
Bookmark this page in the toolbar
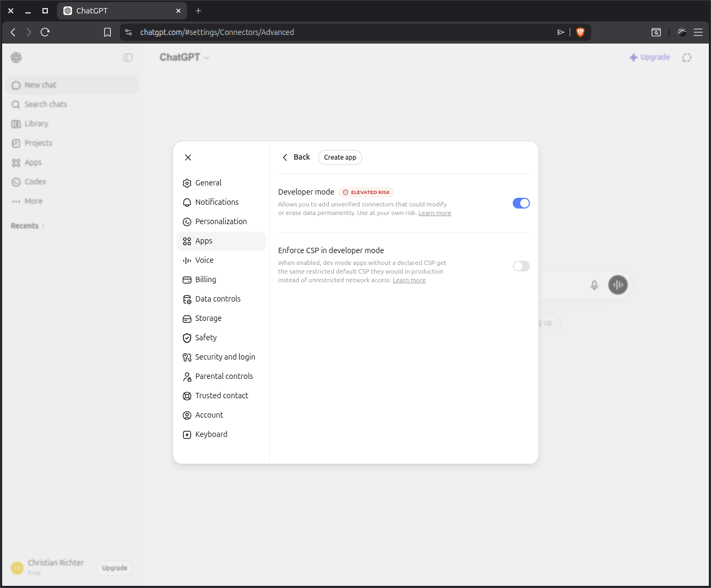coord(107,32)
